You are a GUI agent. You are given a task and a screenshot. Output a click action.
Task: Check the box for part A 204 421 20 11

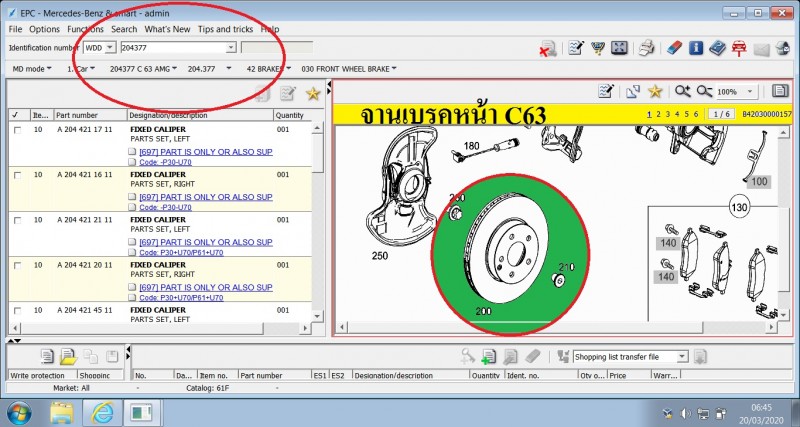[x=18, y=265]
